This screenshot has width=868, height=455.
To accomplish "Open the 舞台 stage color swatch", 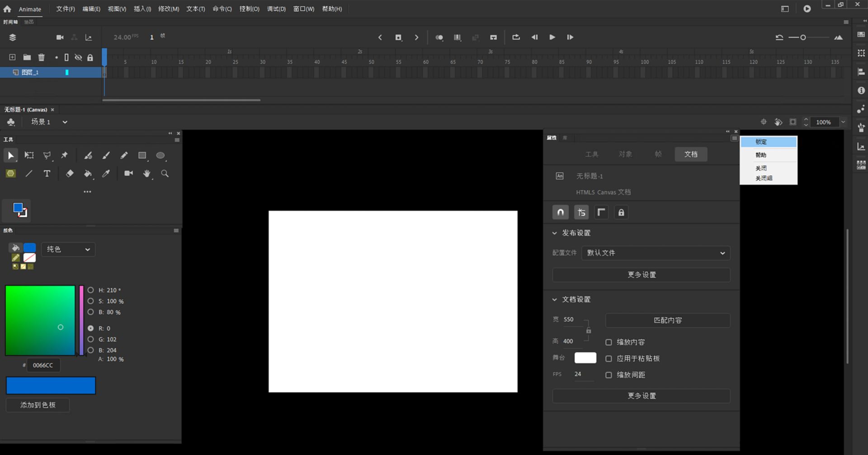I will pyautogui.click(x=585, y=357).
